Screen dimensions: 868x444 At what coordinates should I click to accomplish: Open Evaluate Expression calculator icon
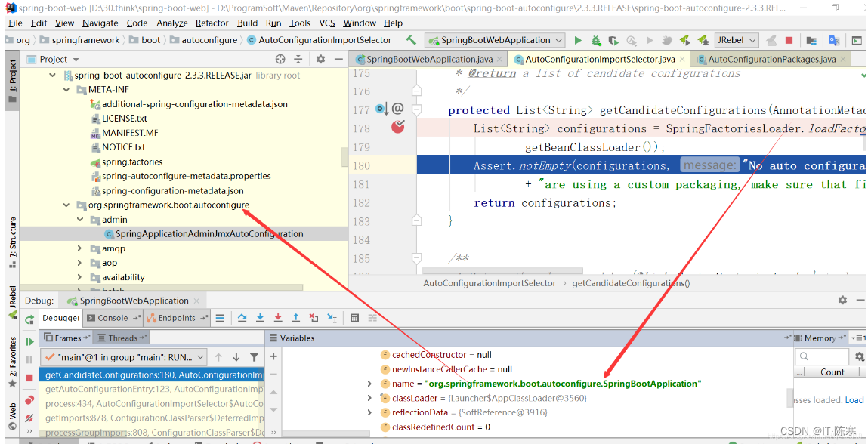[355, 318]
